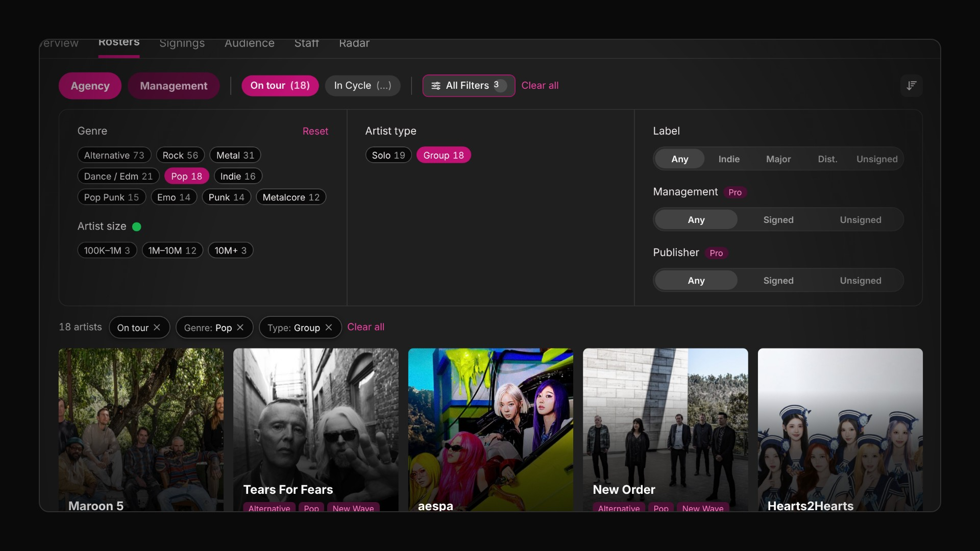Image resolution: width=980 pixels, height=551 pixels.
Task: Select the Rock 56 genre chip
Action: (180, 155)
